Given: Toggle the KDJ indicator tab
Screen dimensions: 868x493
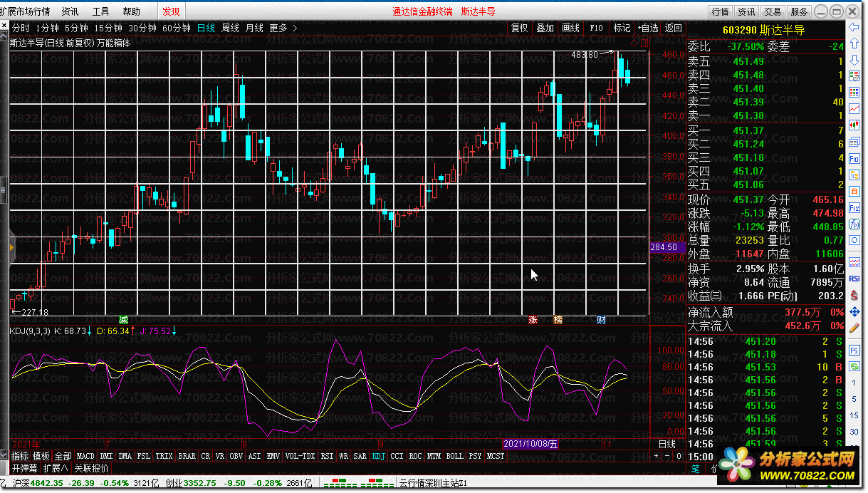Looking at the screenshot, I should (x=378, y=456).
